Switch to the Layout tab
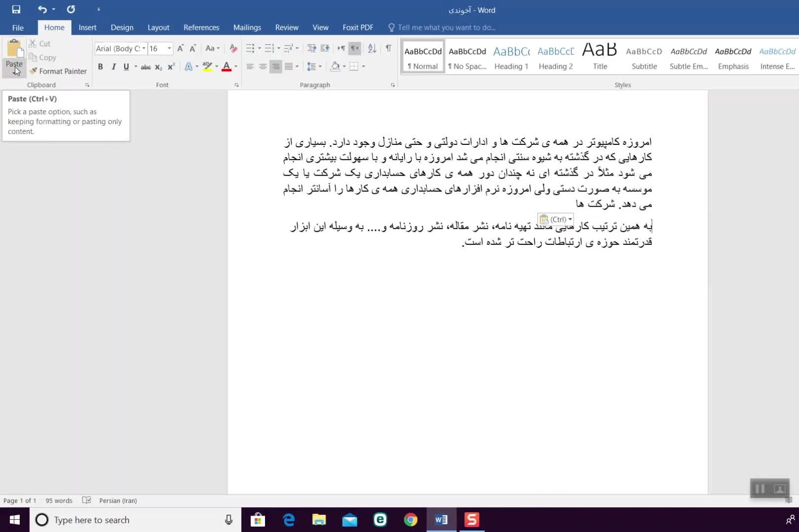 point(158,28)
